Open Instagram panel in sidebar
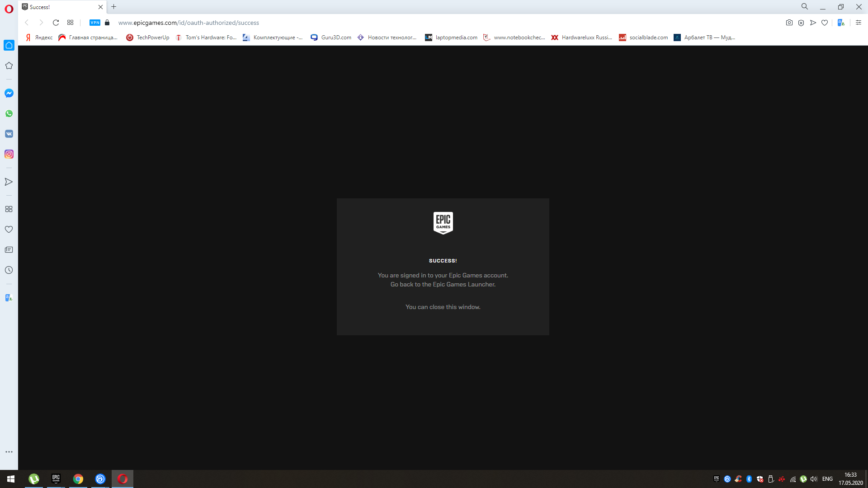Screen dimensions: 868x488 (9, 154)
